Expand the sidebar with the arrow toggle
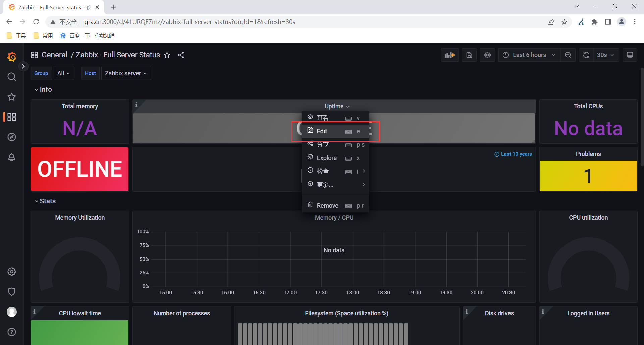 click(x=23, y=66)
